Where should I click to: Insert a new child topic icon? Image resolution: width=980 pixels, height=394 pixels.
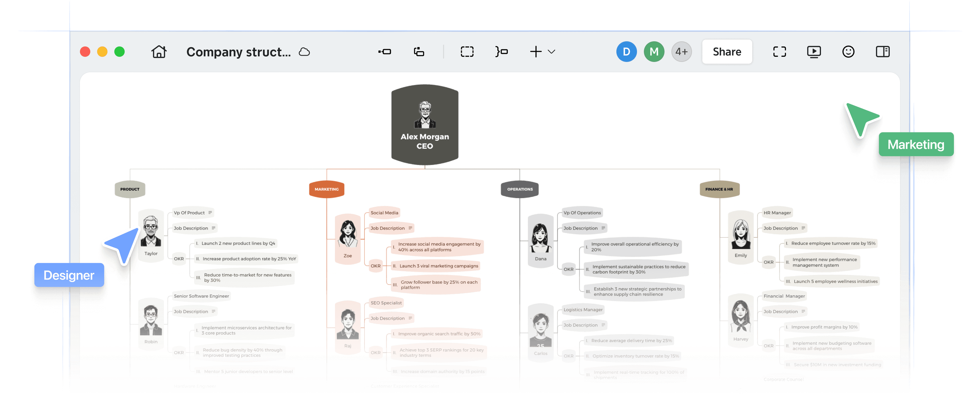(x=385, y=51)
